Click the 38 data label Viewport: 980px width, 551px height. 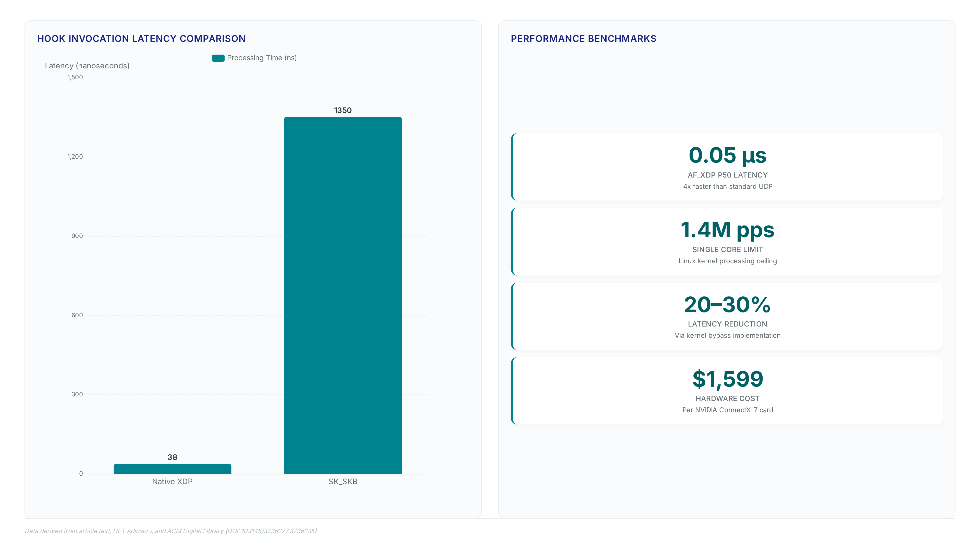coord(172,457)
